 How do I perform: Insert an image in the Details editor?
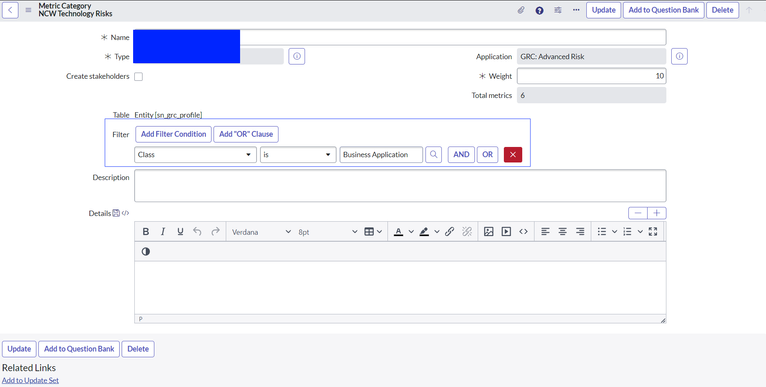point(489,232)
